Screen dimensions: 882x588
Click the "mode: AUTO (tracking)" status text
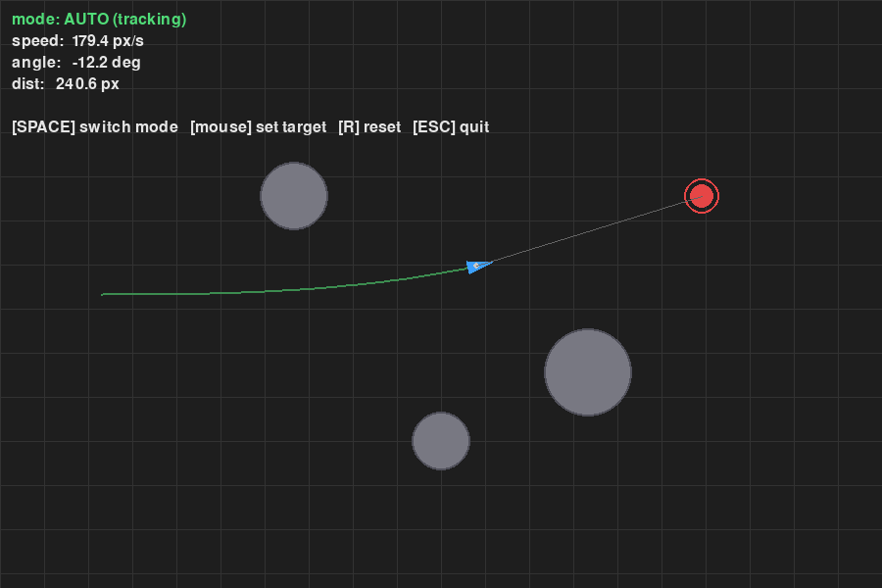pos(99,20)
